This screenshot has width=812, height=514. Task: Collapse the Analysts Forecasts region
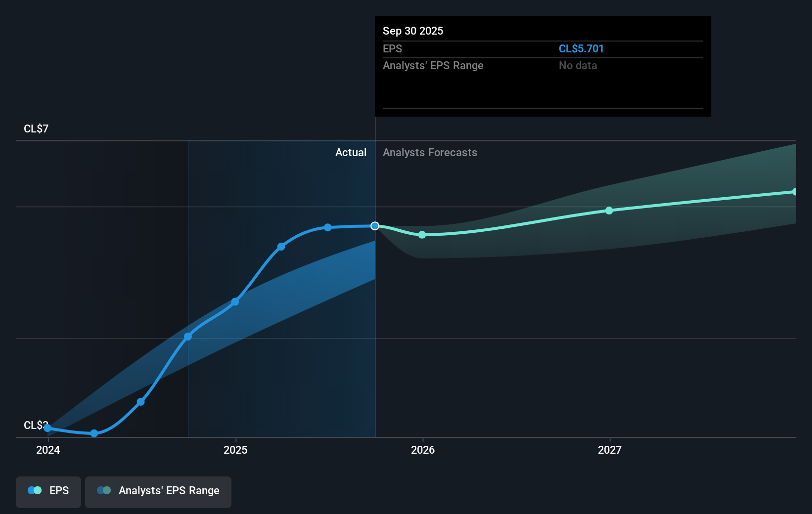click(x=430, y=153)
